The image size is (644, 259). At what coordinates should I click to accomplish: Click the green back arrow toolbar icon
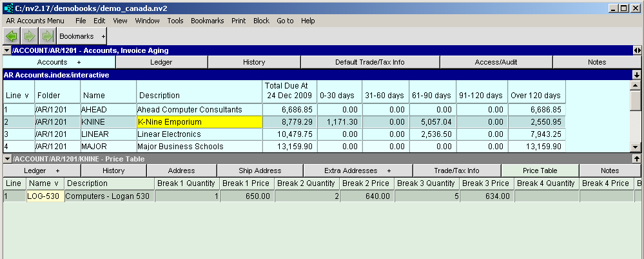pos(12,36)
